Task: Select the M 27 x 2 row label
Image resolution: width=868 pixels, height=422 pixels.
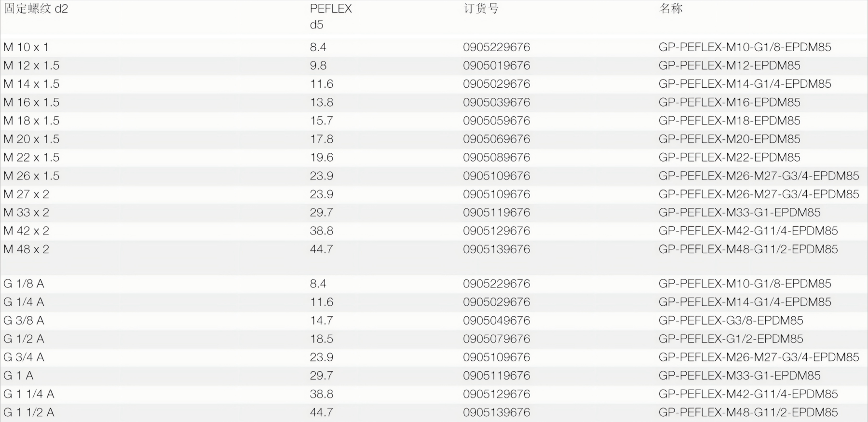Action: click(27, 194)
